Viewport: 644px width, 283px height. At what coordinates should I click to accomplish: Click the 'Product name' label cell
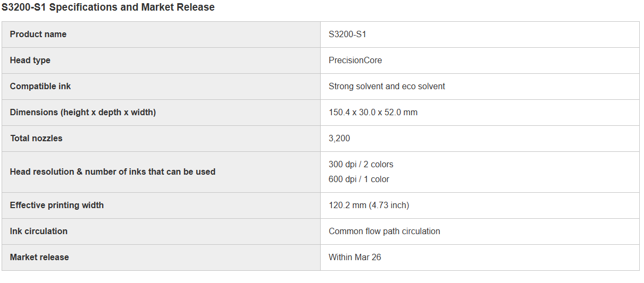(38, 35)
